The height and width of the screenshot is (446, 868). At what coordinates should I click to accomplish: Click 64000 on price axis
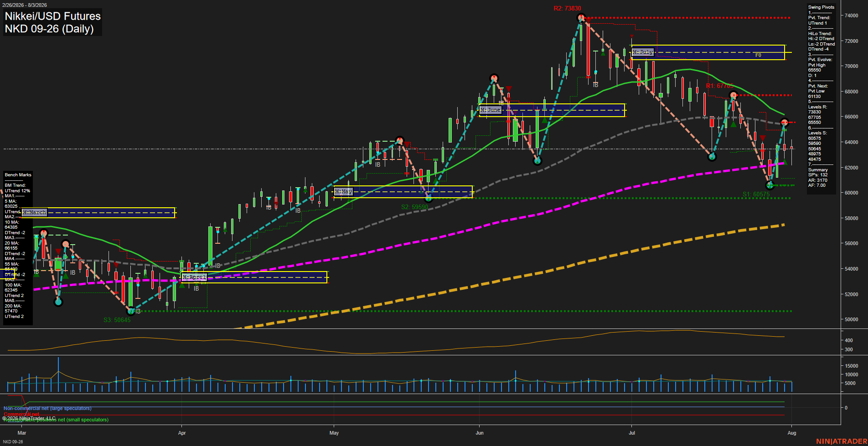(852, 142)
